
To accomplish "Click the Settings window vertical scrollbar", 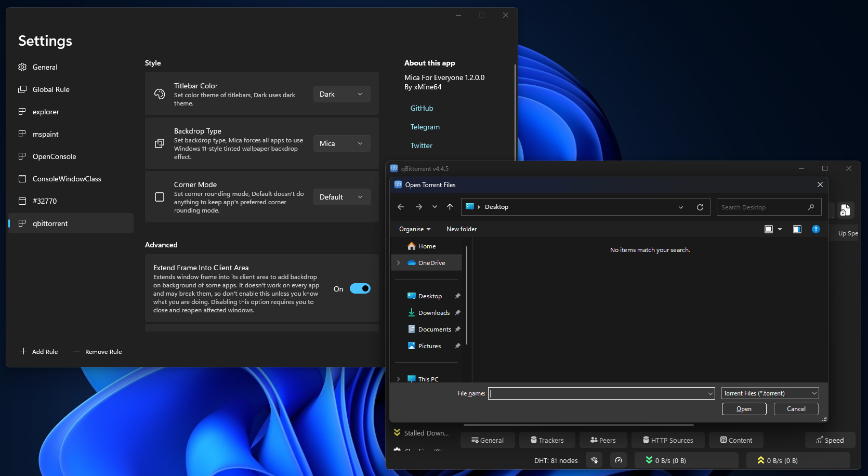I will tap(515, 112).
